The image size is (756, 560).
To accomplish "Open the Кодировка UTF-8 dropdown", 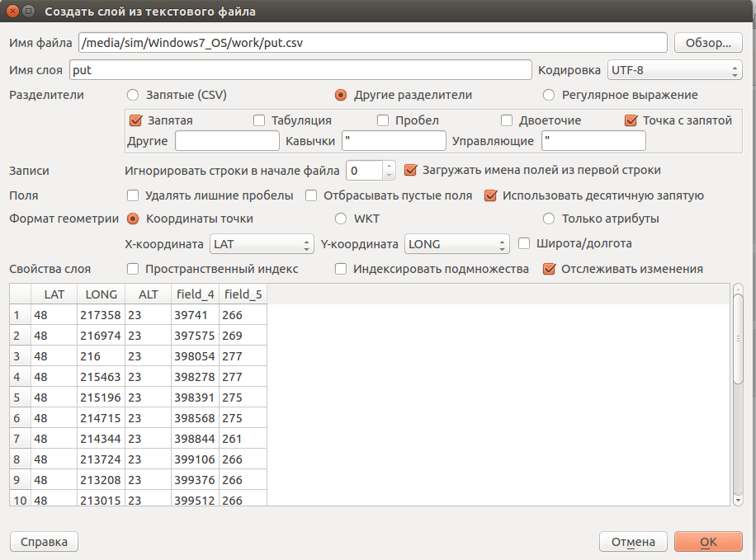I will pyautogui.click(x=674, y=71).
